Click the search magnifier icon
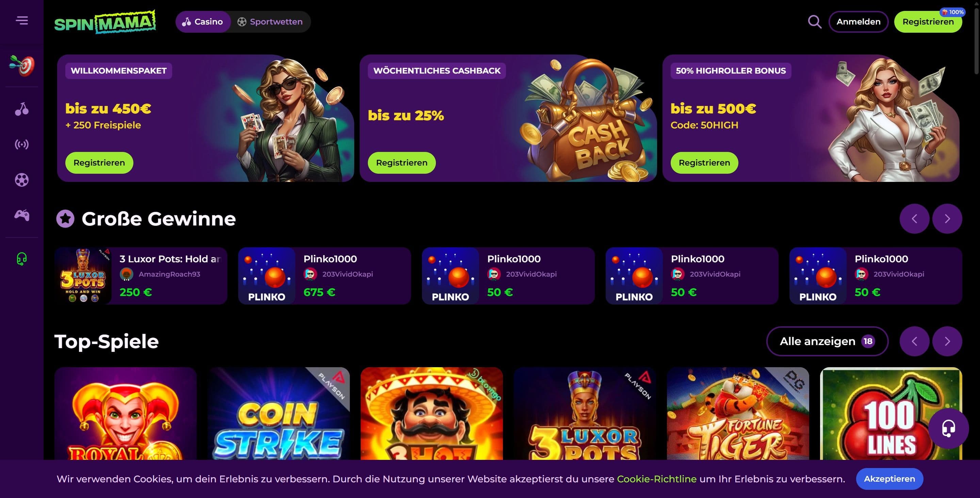Viewport: 980px width, 498px height. click(x=815, y=22)
